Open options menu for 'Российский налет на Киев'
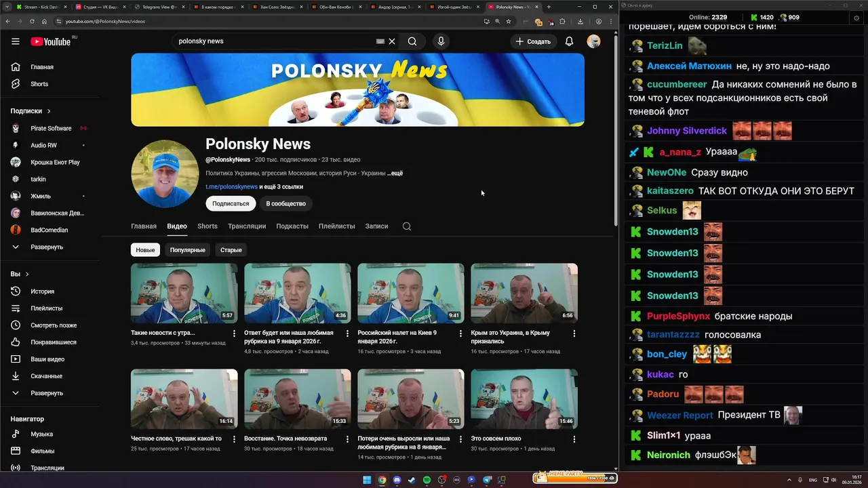 (x=461, y=333)
